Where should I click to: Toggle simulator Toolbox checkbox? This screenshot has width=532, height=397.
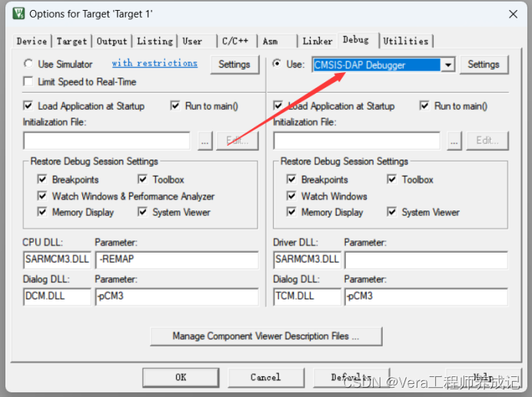[x=142, y=179]
